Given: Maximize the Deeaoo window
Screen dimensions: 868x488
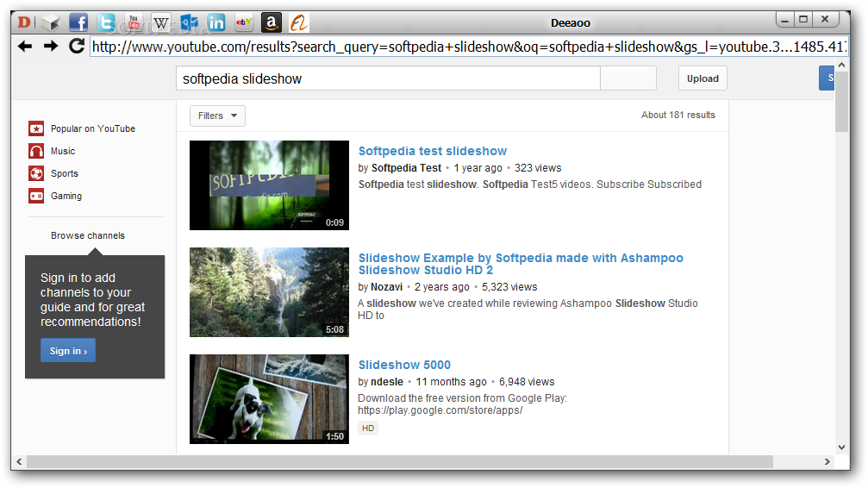Looking at the screenshot, I should (804, 20).
